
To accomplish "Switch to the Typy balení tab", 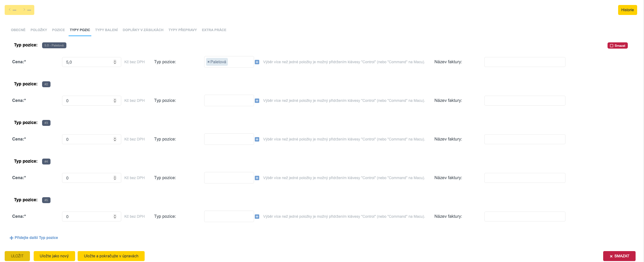I will pyautogui.click(x=106, y=30).
